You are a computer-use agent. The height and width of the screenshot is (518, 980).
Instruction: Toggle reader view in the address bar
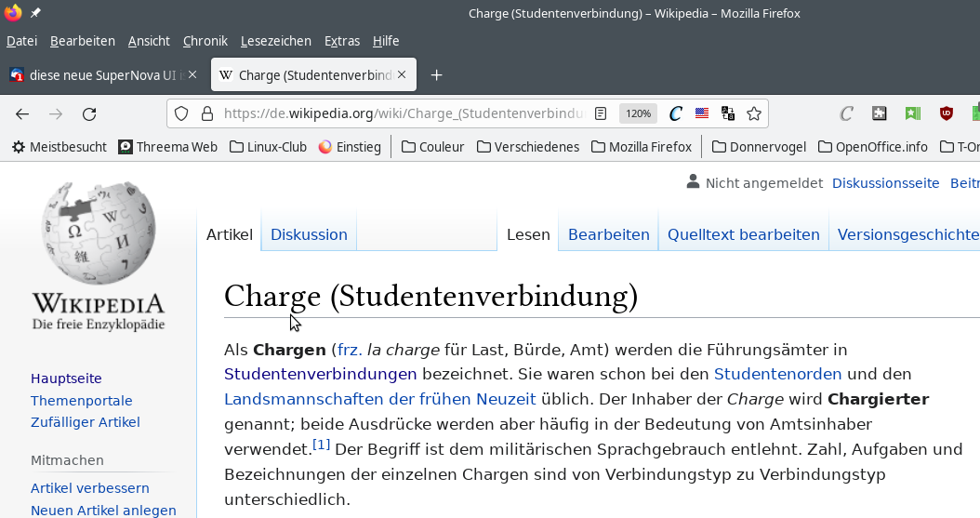tap(601, 113)
